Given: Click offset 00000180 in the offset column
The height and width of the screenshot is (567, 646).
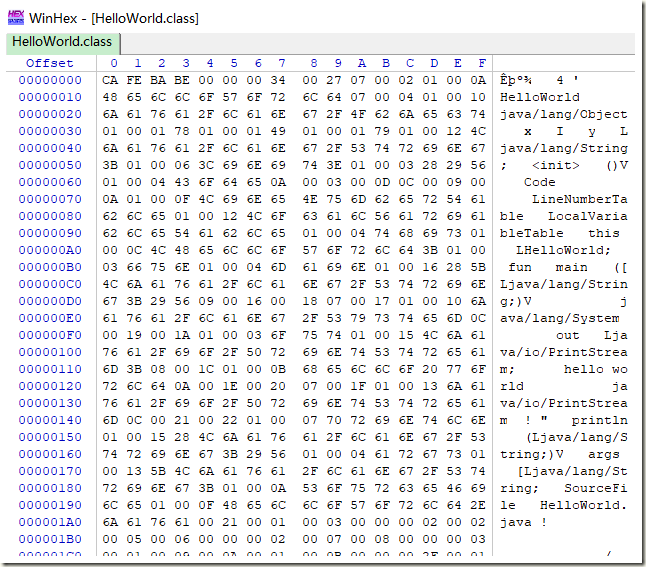Looking at the screenshot, I should (x=50, y=488).
